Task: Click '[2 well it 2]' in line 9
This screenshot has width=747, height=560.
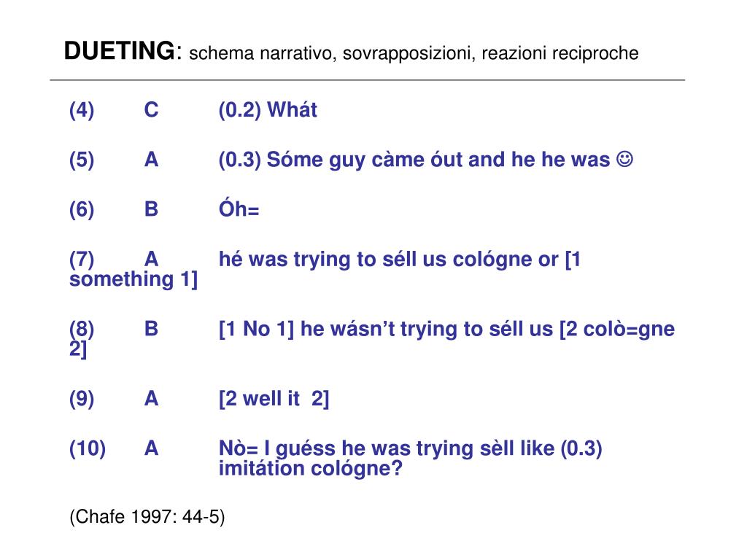Action: (x=274, y=399)
